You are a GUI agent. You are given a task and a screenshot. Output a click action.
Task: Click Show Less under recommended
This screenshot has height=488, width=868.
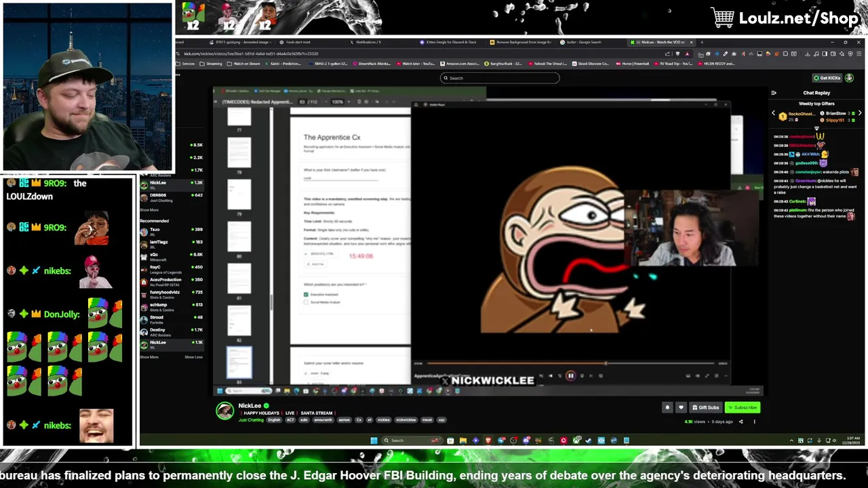(x=193, y=357)
